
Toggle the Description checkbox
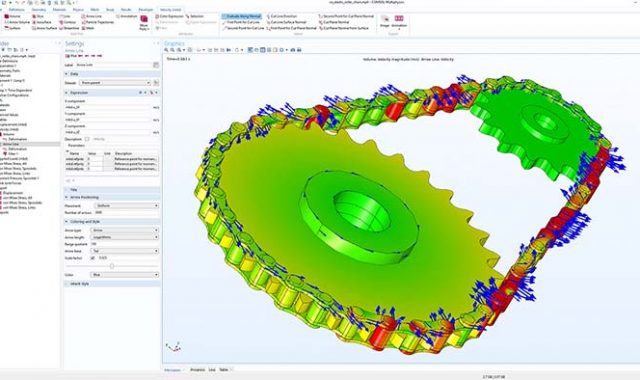pyautogui.click(x=87, y=139)
